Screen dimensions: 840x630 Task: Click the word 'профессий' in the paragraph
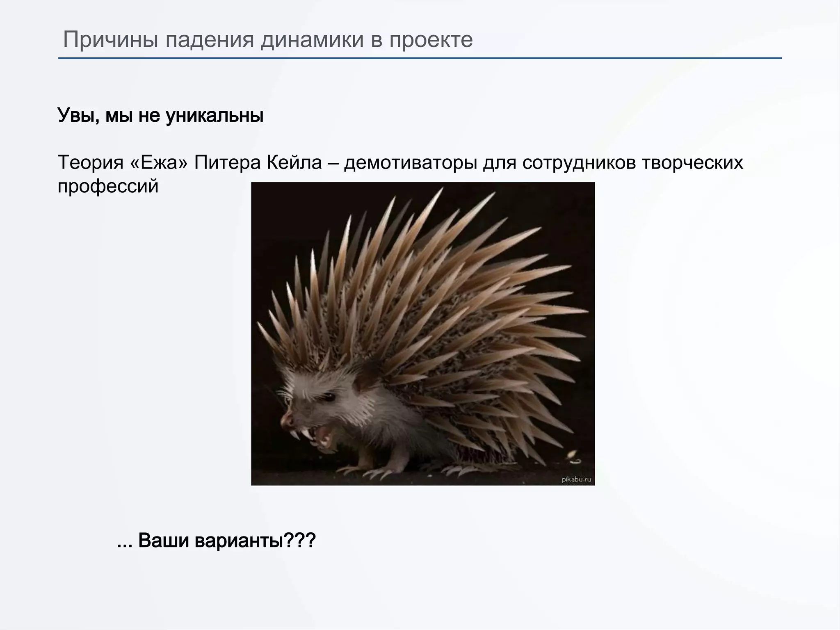point(108,186)
